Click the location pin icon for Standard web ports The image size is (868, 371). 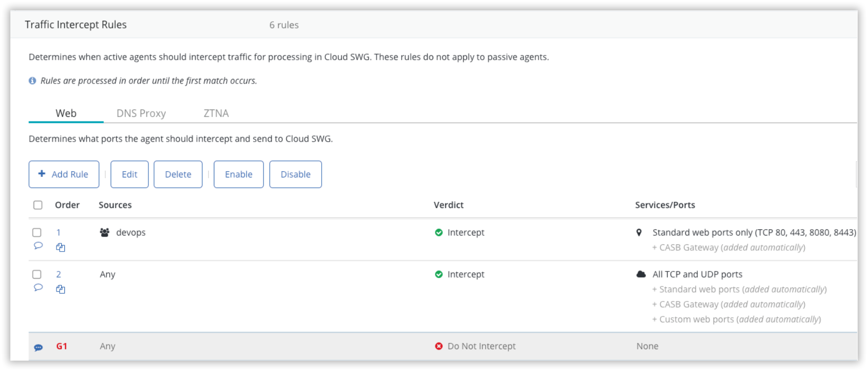[639, 232]
